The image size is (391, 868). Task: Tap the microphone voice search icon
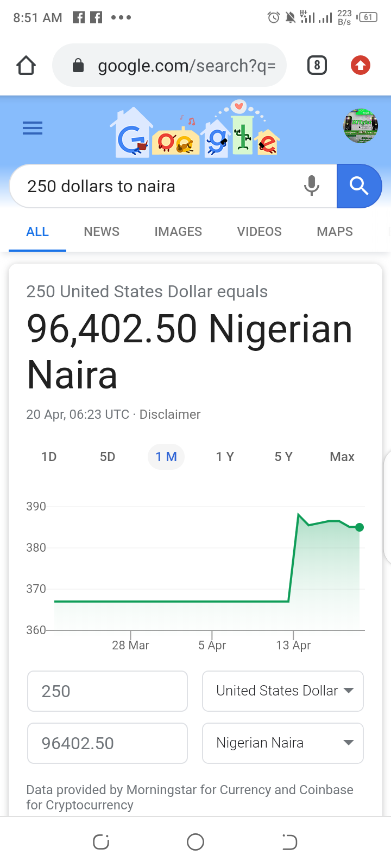click(312, 186)
